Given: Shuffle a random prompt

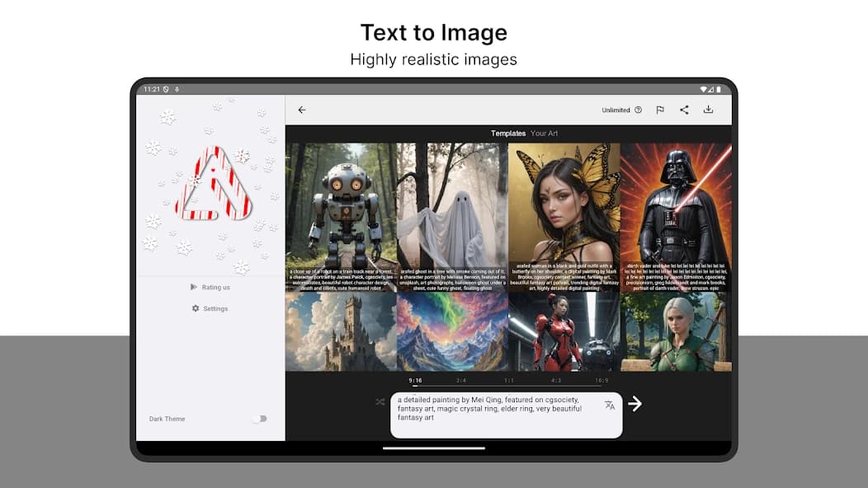Looking at the screenshot, I should click(380, 401).
